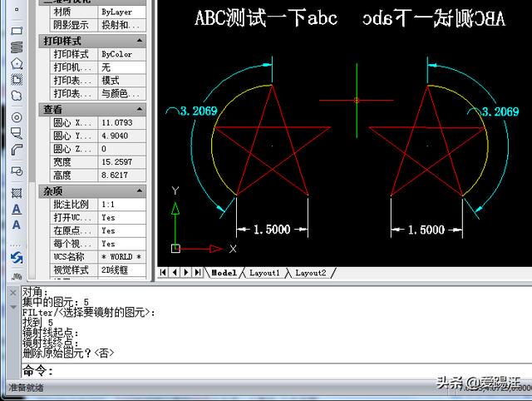Select the Block insert tool
The height and width of the screenshot is (401, 532).
click(17, 171)
